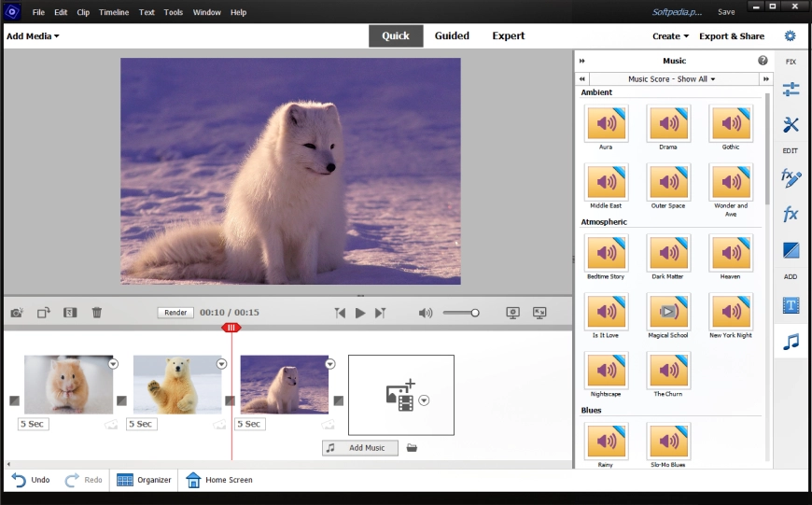The image size is (812, 505).
Task: Open the Tools wrench and scissors icon
Action: click(791, 124)
